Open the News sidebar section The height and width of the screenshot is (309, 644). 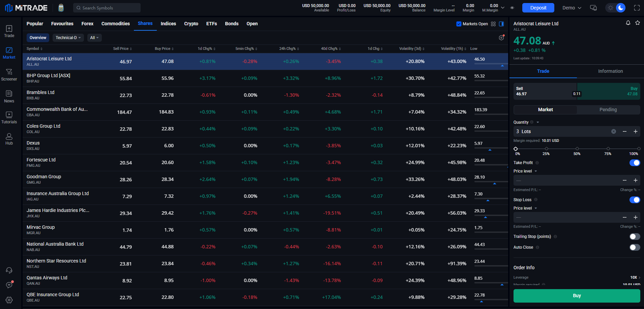pos(9,96)
